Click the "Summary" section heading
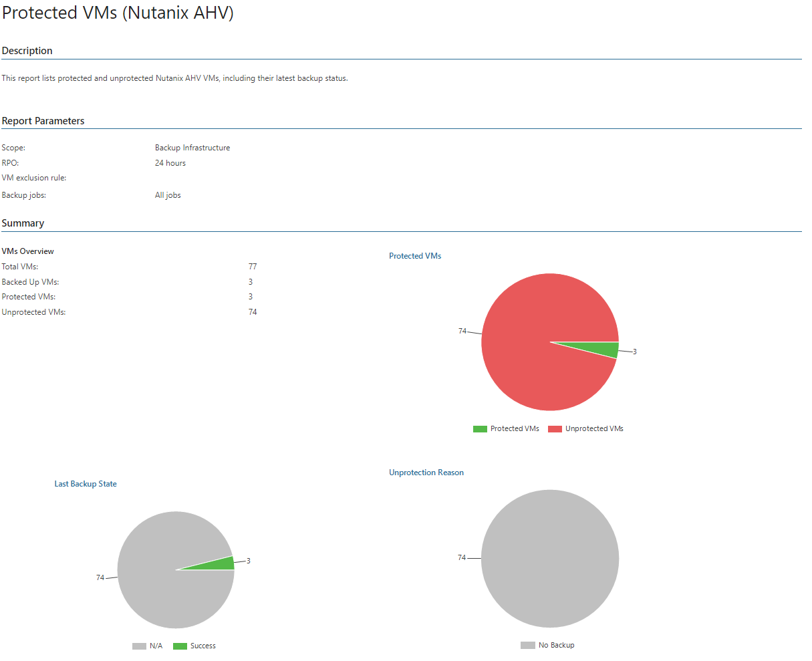Screen dimensions: 812x661 pyautogui.click(x=23, y=223)
